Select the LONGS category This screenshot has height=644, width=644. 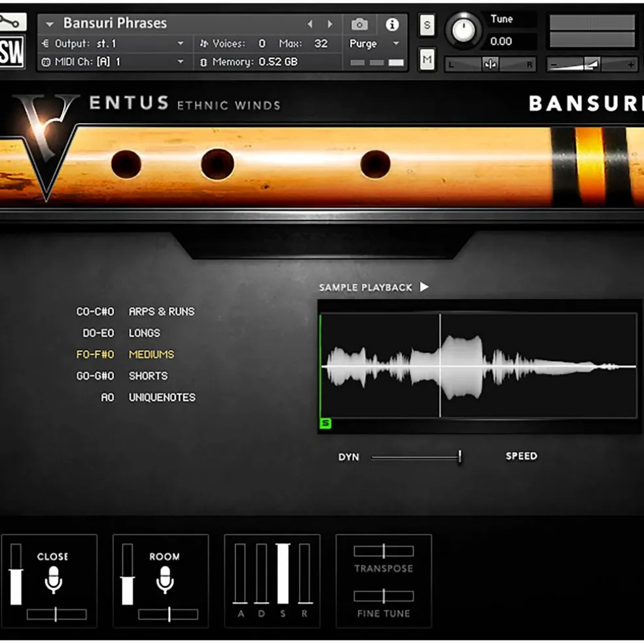point(145,332)
